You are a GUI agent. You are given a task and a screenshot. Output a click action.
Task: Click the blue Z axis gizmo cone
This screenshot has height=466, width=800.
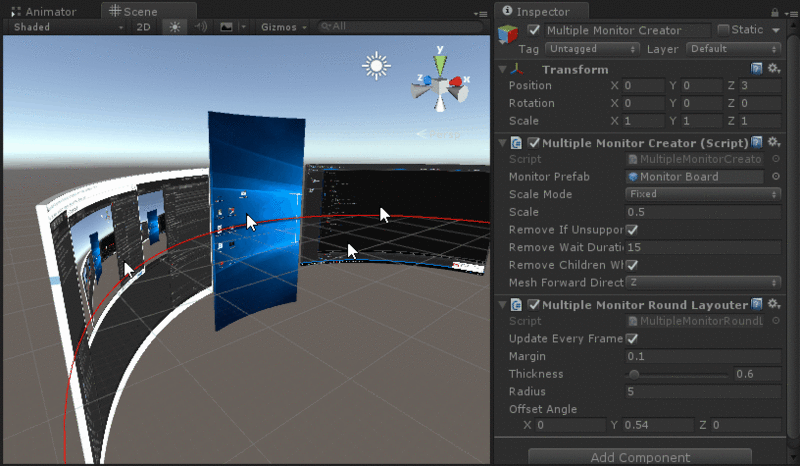pos(427,80)
